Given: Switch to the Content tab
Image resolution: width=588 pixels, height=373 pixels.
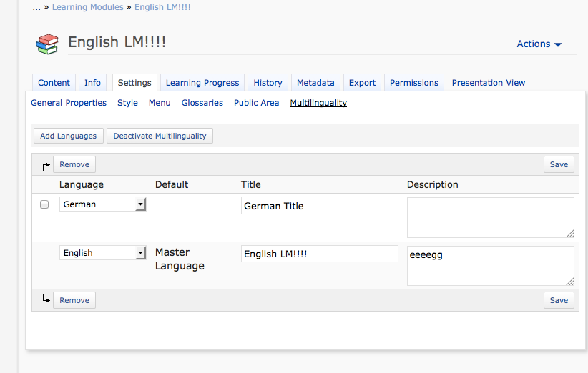Looking at the screenshot, I should (54, 83).
